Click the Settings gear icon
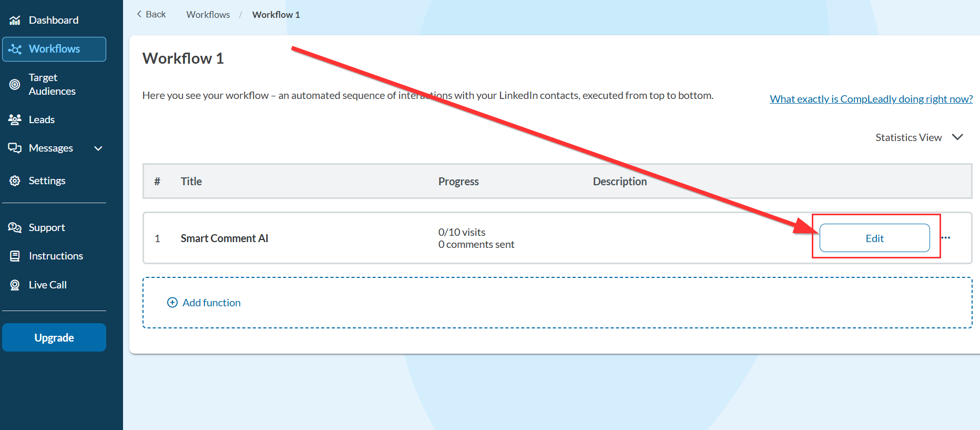The image size is (980, 430). pyautogui.click(x=15, y=181)
